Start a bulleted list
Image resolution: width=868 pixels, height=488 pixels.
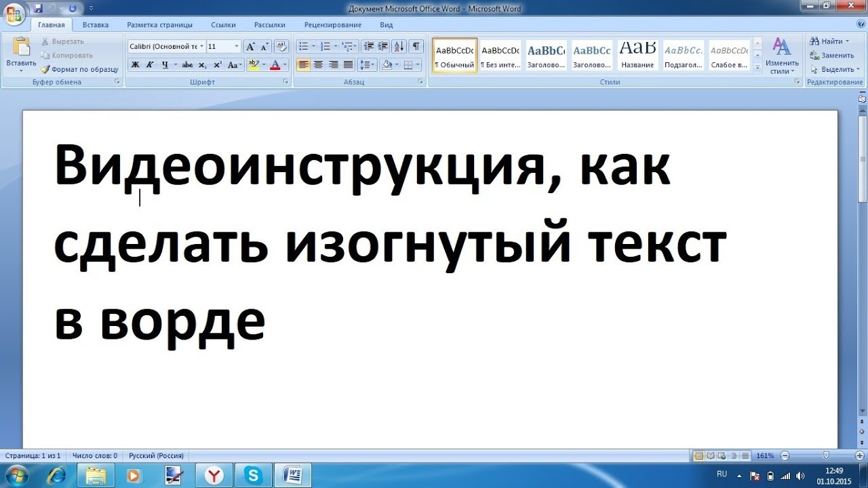coord(303,46)
